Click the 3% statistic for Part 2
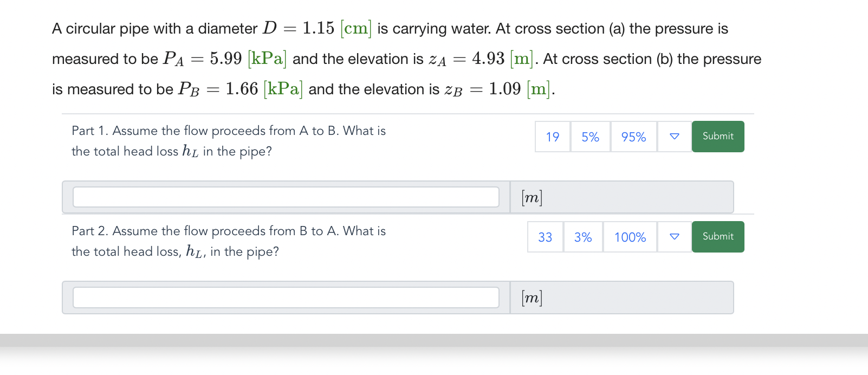This screenshot has height=375, width=868. coord(583,237)
